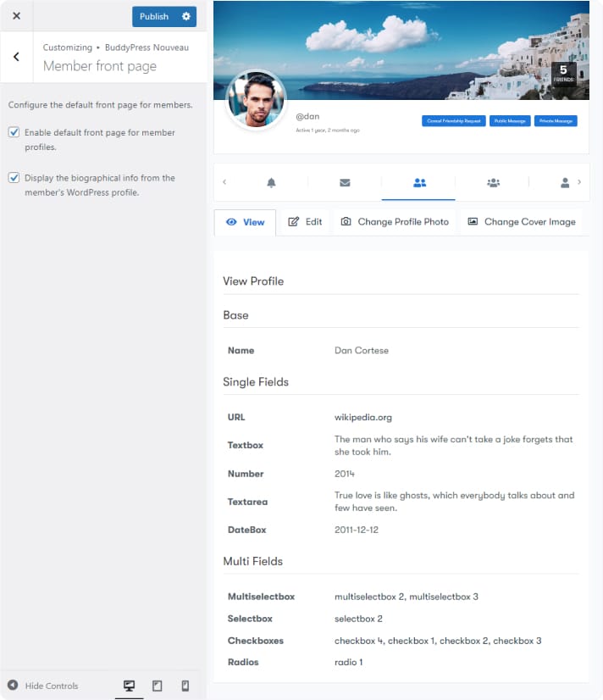Select the friends icon tab
Screen dimensions: 603x700
(418, 182)
